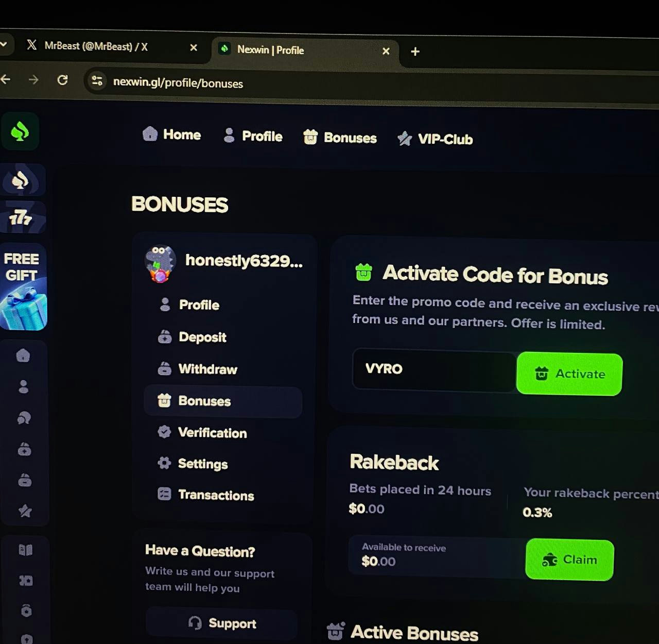Go back using browser back arrow
Screen dimensions: 659x644
(5, 79)
